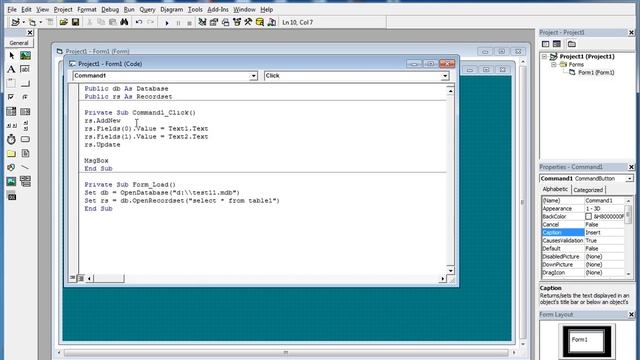The width and height of the screenshot is (640, 360).
Task: Open the Debug menu
Action: 110,9
